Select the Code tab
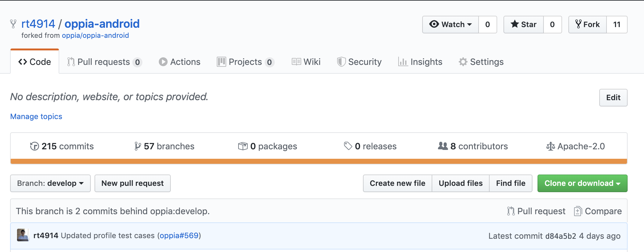The width and height of the screenshot is (644, 252). [35, 62]
